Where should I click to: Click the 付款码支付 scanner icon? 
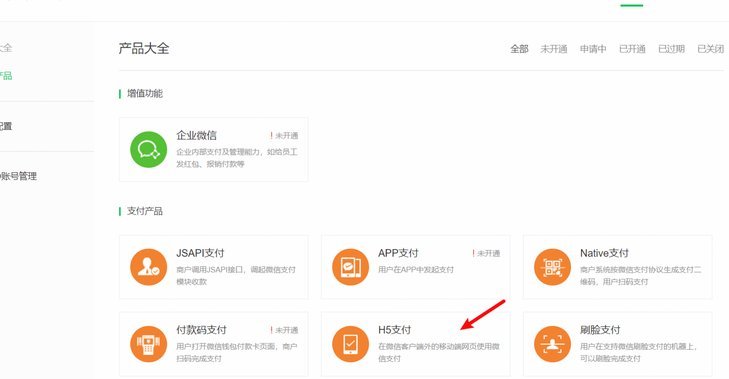pos(148,344)
